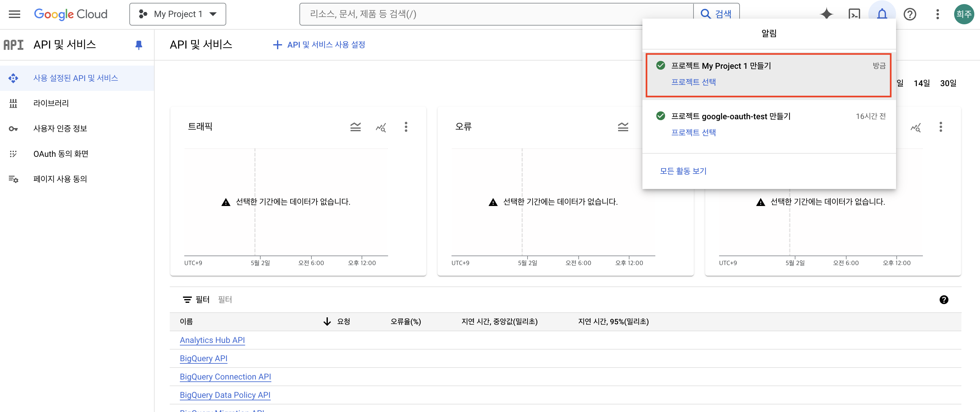980x412 pixels.
Task: Sort the table by 요청 column arrow
Action: [x=327, y=321]
